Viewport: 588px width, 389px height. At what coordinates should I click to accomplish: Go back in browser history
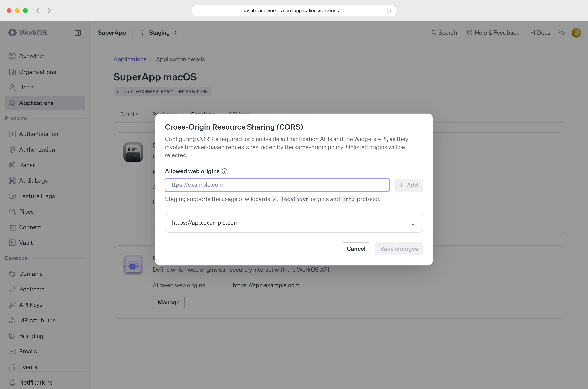(x=38, y=11)
